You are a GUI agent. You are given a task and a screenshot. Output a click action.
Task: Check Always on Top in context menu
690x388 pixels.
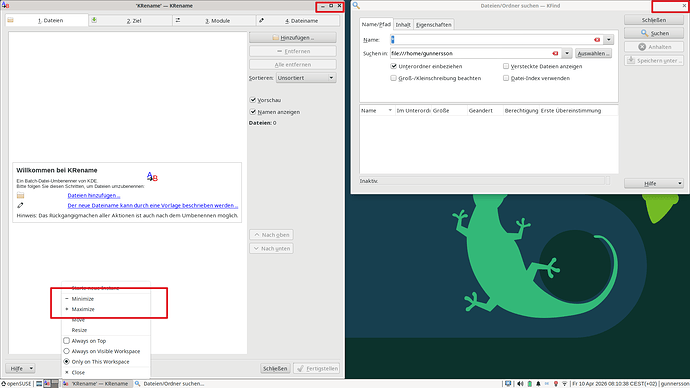(66, 340)
